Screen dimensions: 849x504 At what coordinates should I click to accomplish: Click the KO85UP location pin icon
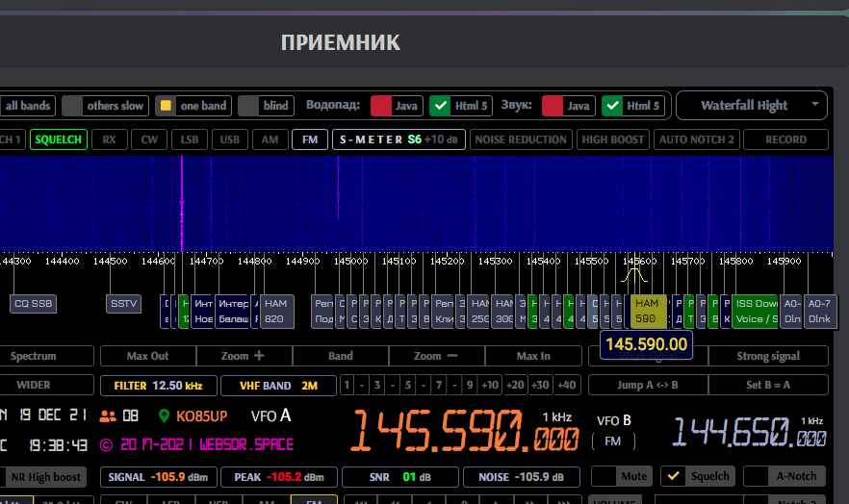165,416
